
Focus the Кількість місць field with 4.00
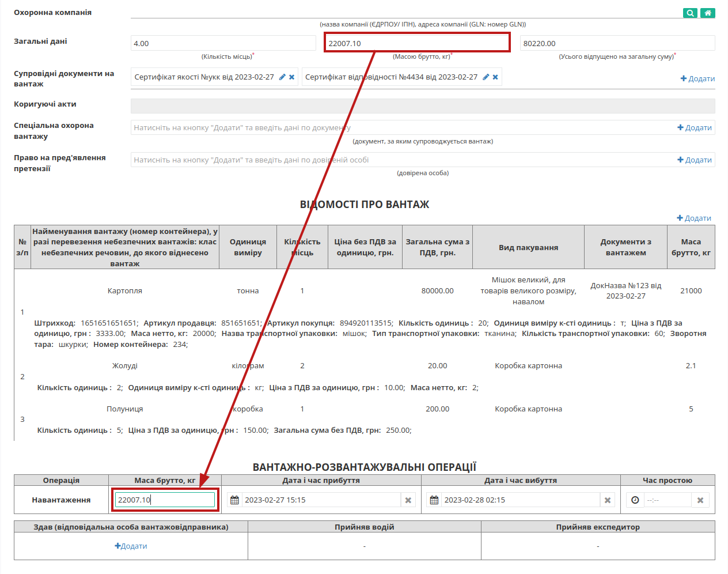point(223,43)
